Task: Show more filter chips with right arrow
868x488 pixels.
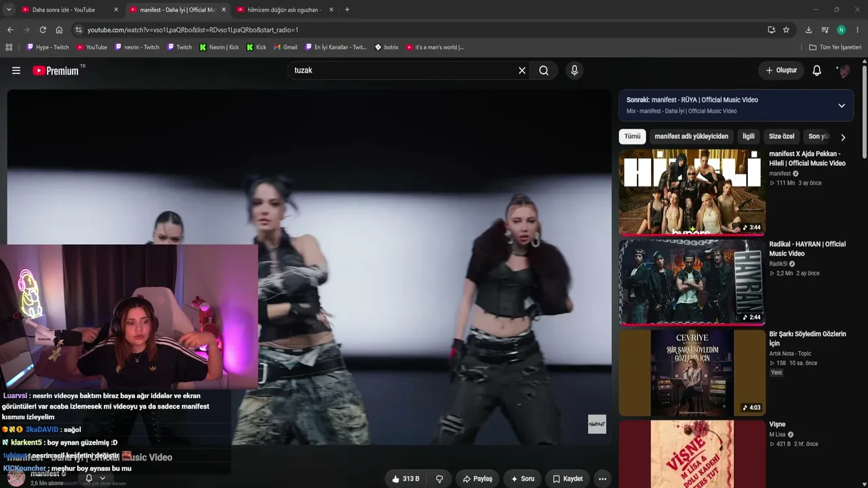Action: click(x=843, y=137)
